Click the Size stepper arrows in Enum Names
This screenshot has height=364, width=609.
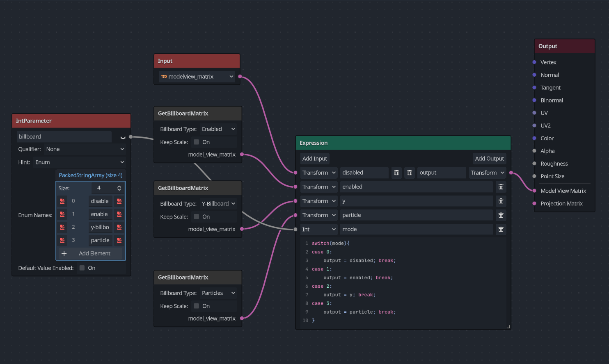point(119,188)
